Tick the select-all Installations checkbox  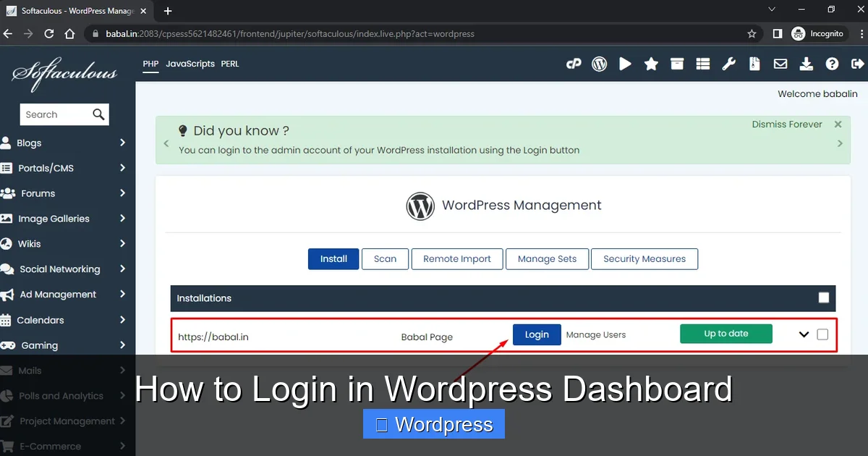tap(824, 297)
